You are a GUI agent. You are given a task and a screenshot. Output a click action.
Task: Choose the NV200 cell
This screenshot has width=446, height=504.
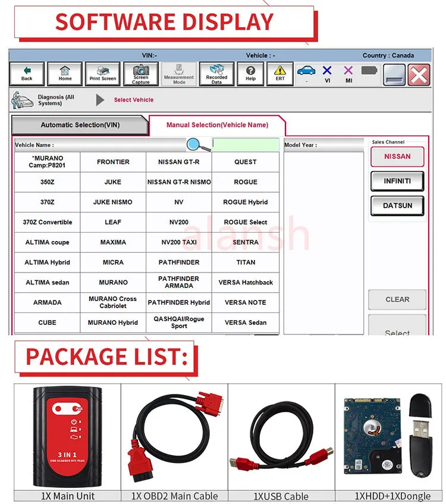179,222
